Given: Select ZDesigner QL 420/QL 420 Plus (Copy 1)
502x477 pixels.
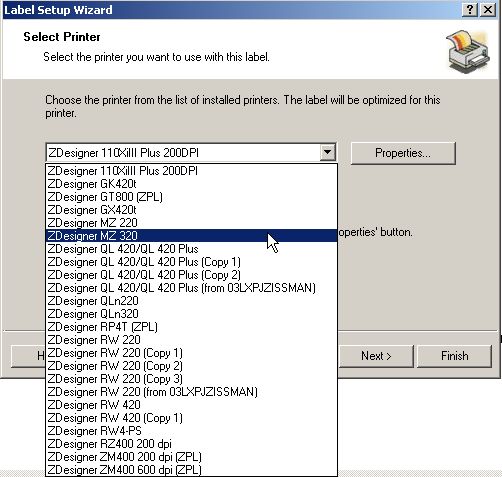Looking at the screenshot, I should pos(191,262).
